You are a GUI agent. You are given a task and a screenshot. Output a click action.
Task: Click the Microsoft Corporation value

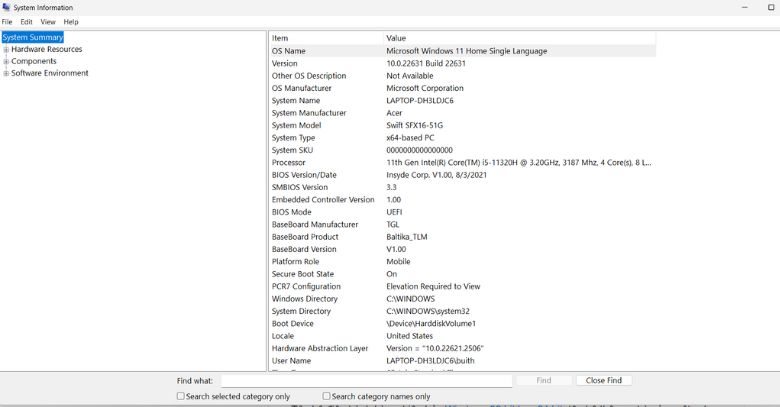[x=425, y=88]
